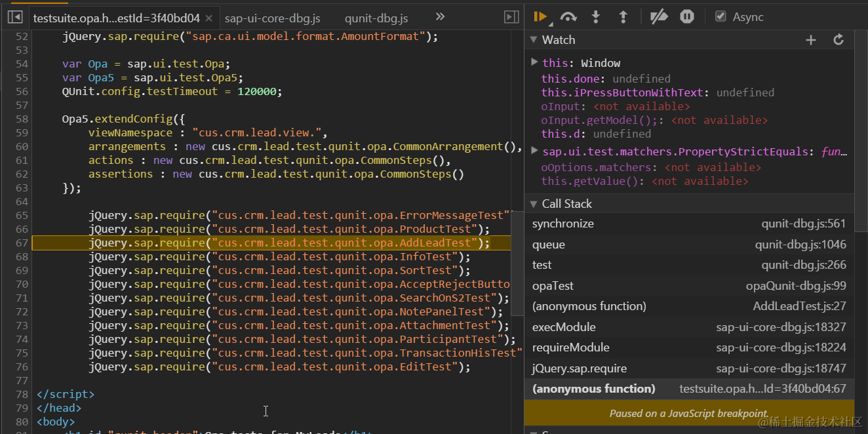Select the requireModule call stack frame
Viewport: 868px width, 434px height.
click(x=690, y=347)
